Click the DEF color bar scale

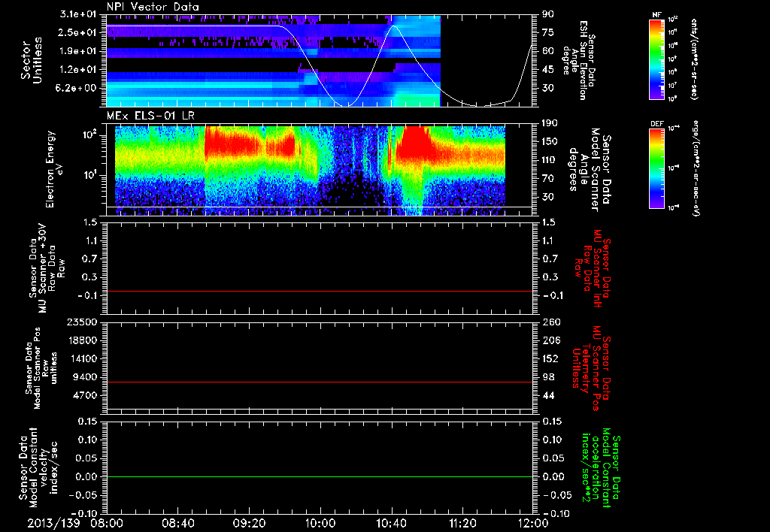[x=657, y=168]
